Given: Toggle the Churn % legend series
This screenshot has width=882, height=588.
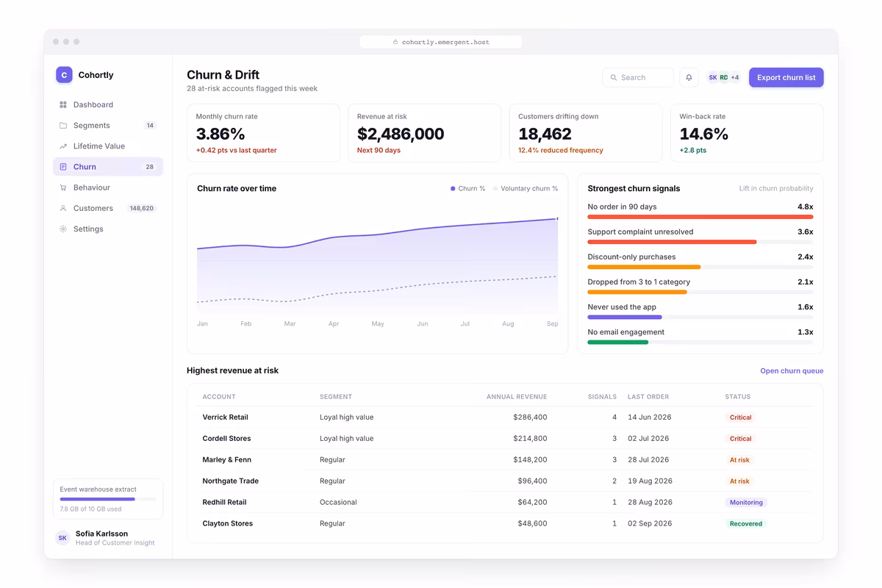Looking at the screenshot, I should [x=468, y=189].
